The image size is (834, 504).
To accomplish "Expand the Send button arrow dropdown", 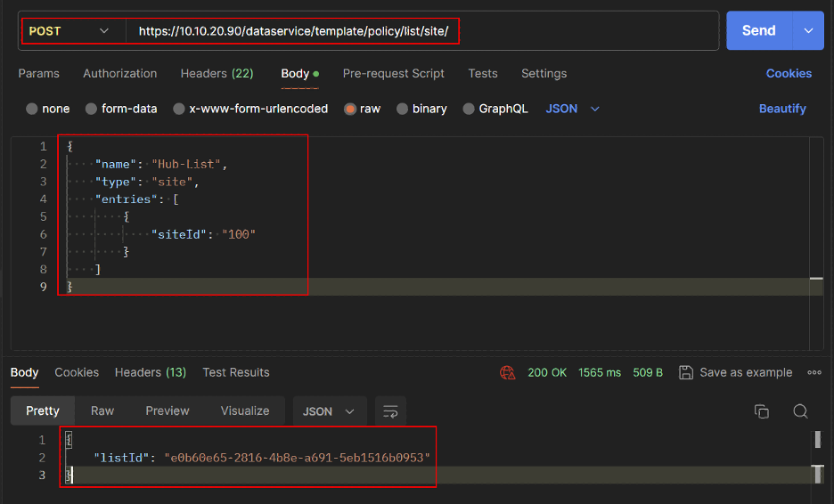I will [808, 30].
